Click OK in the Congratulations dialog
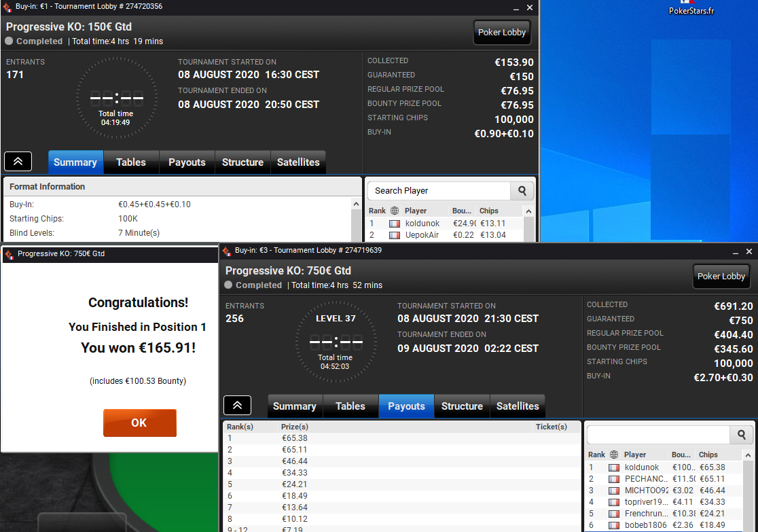 (140, 423)
